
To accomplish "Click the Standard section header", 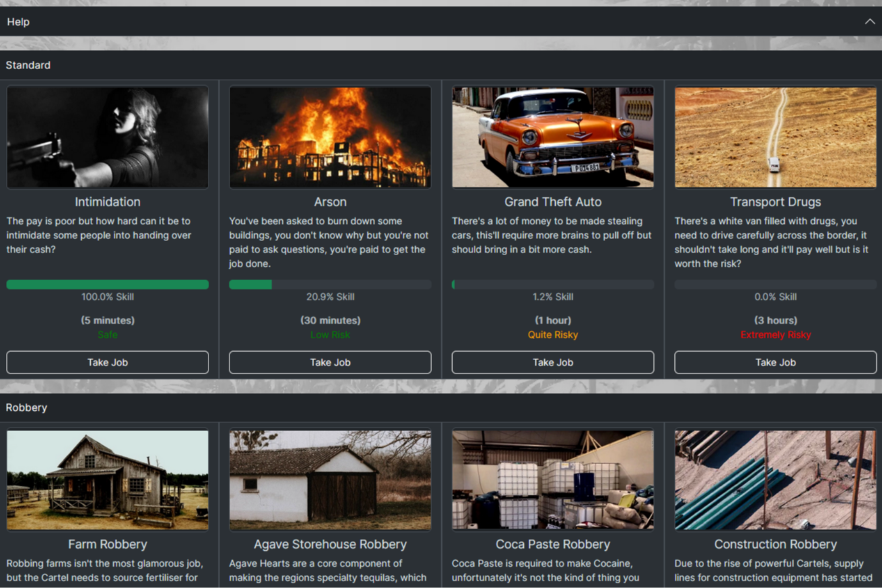I will click(28, 65).
